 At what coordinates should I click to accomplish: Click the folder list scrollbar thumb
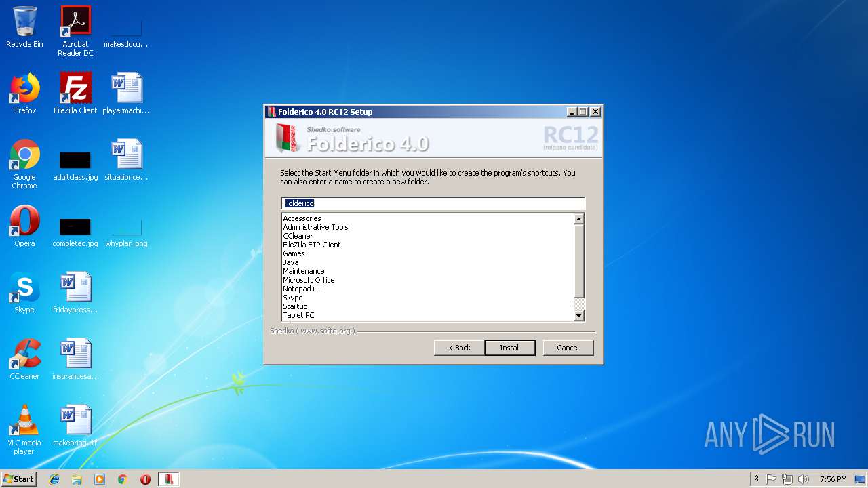pyautogui.click(x=578, y=260)
